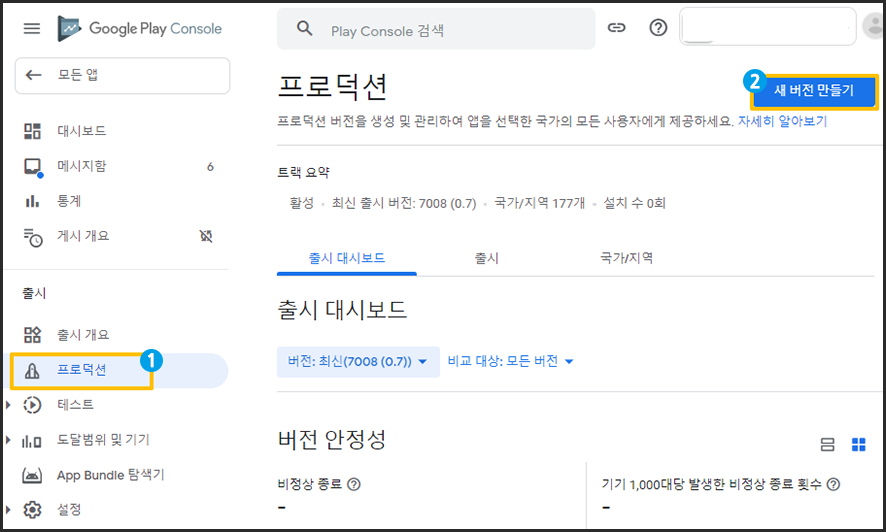The image size is (886, 532).
Task: Open the help question mark icon
Action: pos(658,28)
